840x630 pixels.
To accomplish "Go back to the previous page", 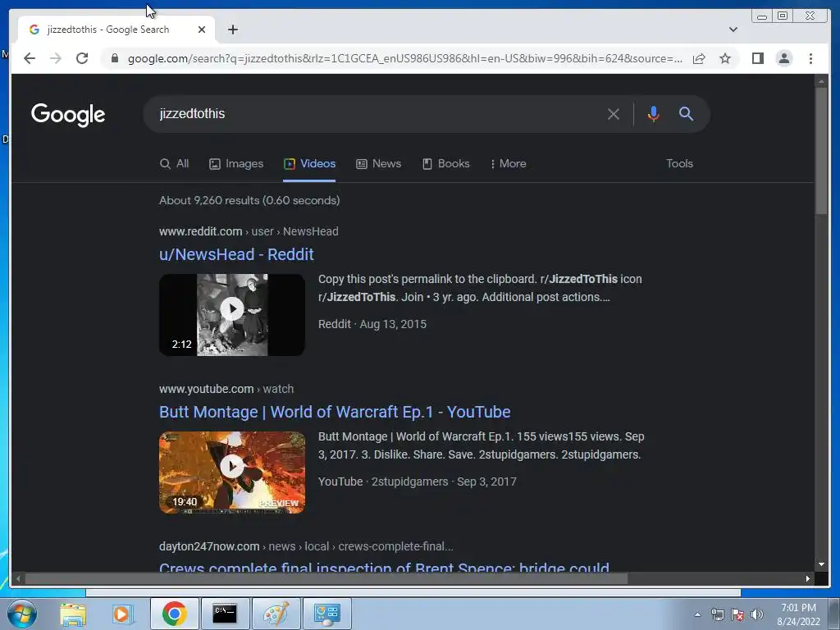I will click(30, 58).
